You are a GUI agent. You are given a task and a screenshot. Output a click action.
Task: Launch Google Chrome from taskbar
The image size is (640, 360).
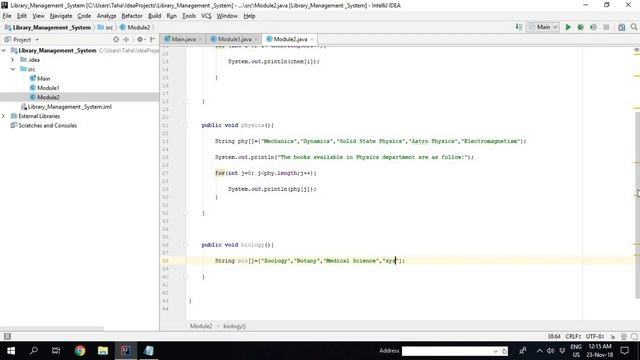[x=80, y=351]
